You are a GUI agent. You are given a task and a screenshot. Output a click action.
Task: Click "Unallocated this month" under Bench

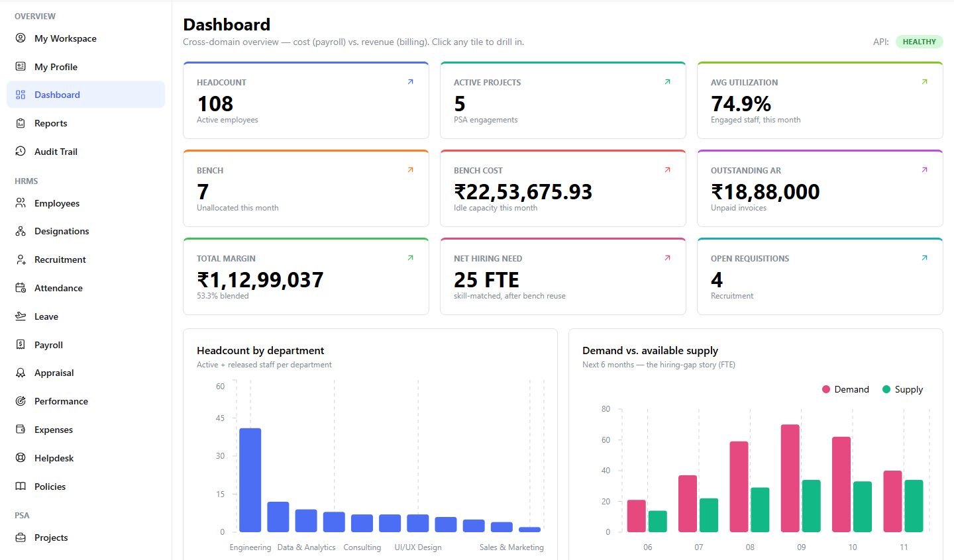(238, 208)
